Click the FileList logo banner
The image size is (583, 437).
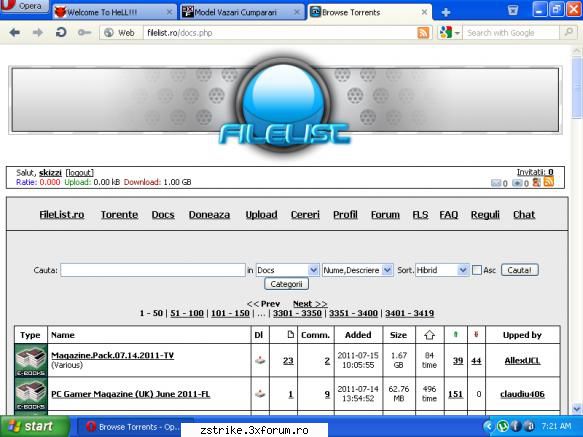(285, 100)
